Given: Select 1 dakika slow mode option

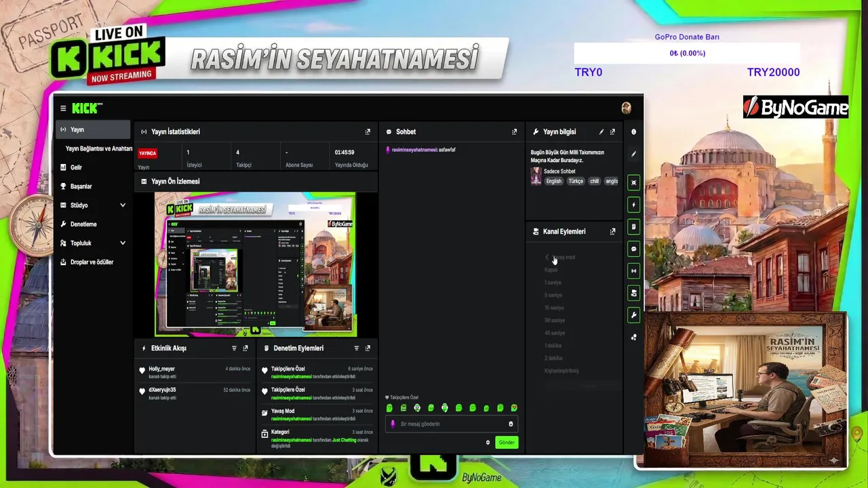Looking at the screenshot, I should pos(553,346).
